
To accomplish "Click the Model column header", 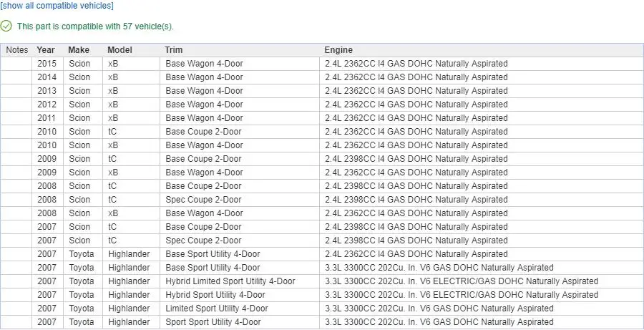I will tap(119, 50).
